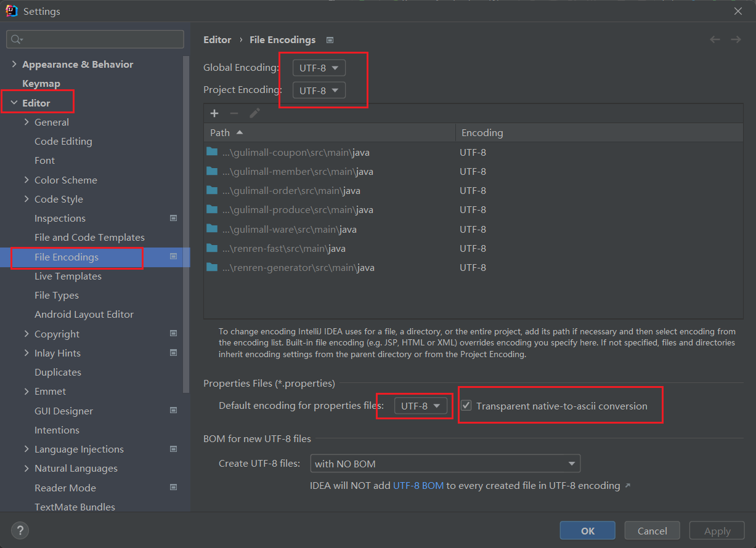Open the Global Encoding dropdown
756x548 pixels.
point(319,68)
